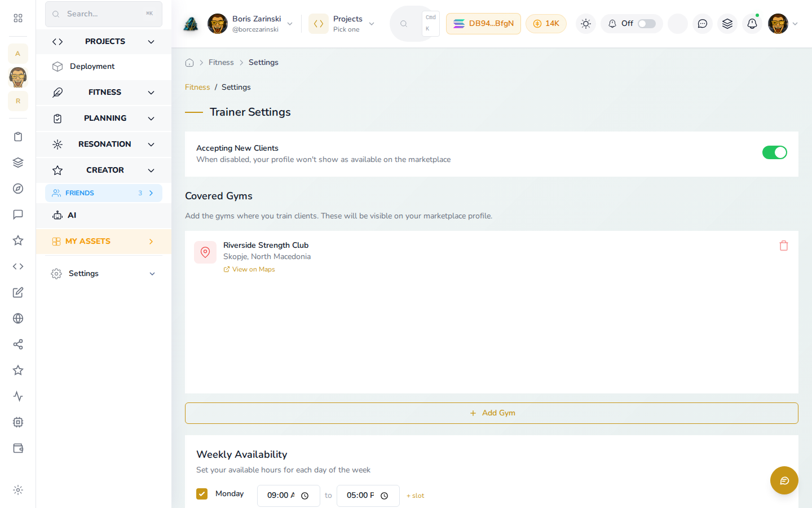Switch theme with the sun icon
The image size is (812, 508).
[x=586, y=24]
